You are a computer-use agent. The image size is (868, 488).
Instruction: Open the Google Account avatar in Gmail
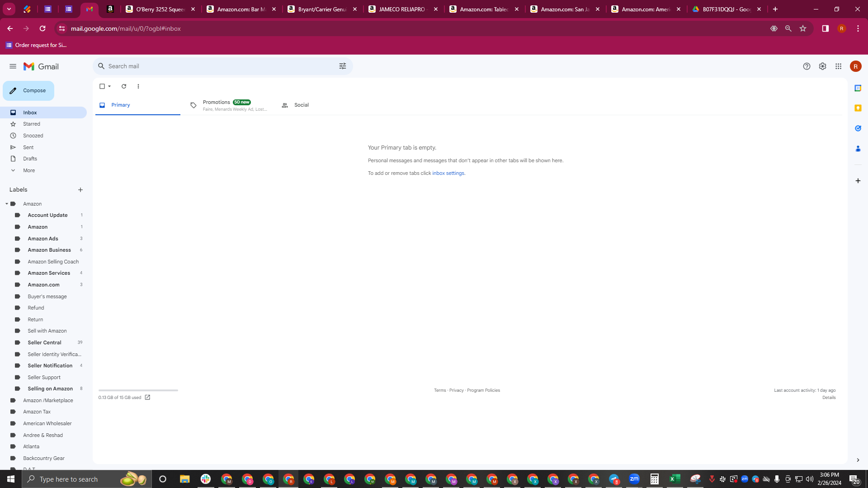855,66
